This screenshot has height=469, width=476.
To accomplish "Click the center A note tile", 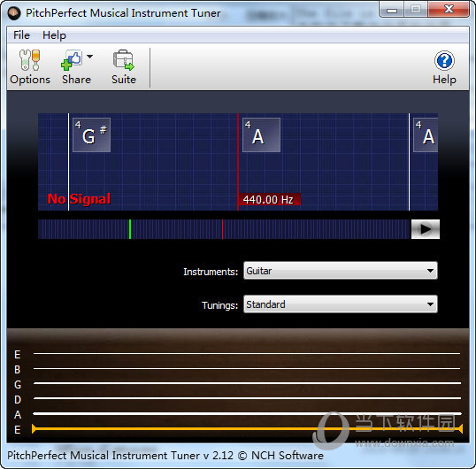I will [261, 135].
